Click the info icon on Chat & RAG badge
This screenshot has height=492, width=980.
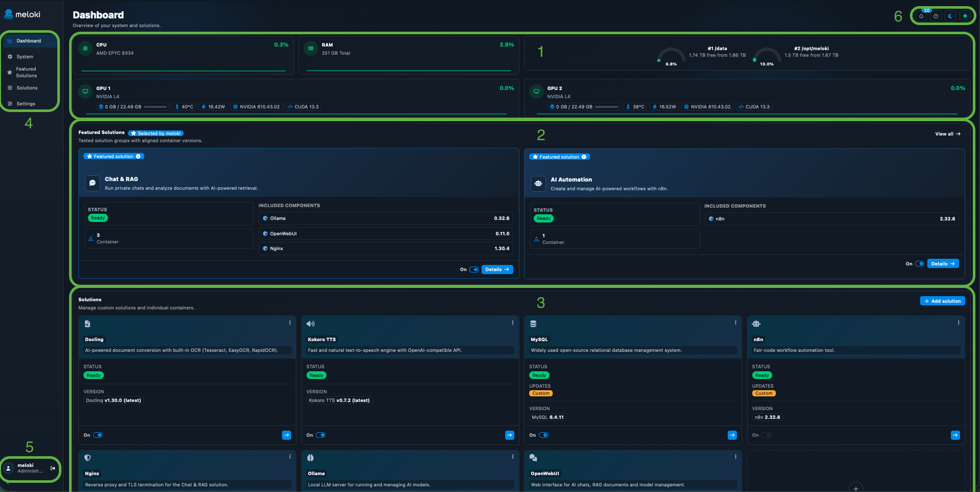(x=138, y=156)
